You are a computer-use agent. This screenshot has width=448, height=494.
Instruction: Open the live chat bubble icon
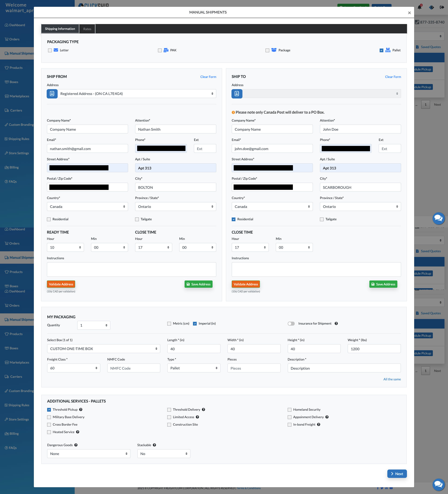438,218
